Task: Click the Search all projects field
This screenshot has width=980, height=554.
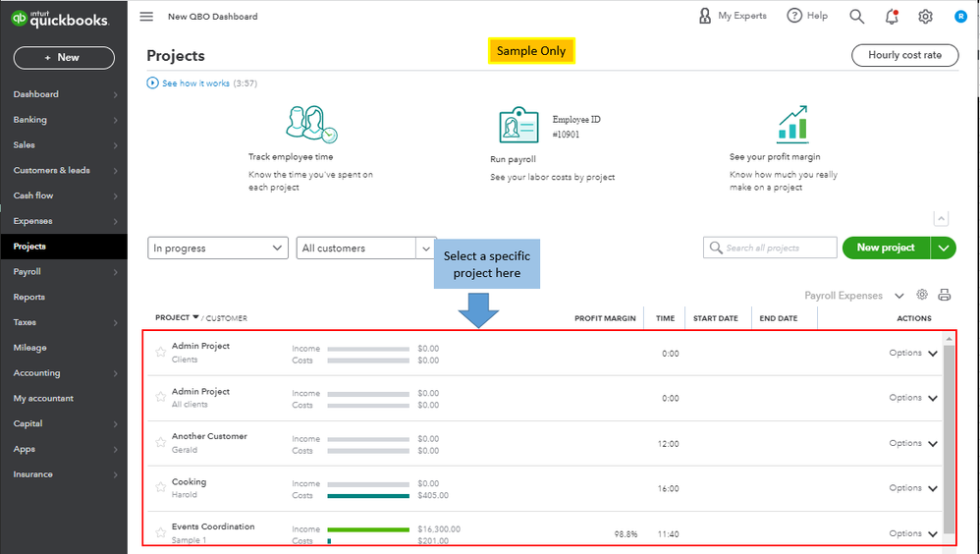Action: [x=771, y=249]
